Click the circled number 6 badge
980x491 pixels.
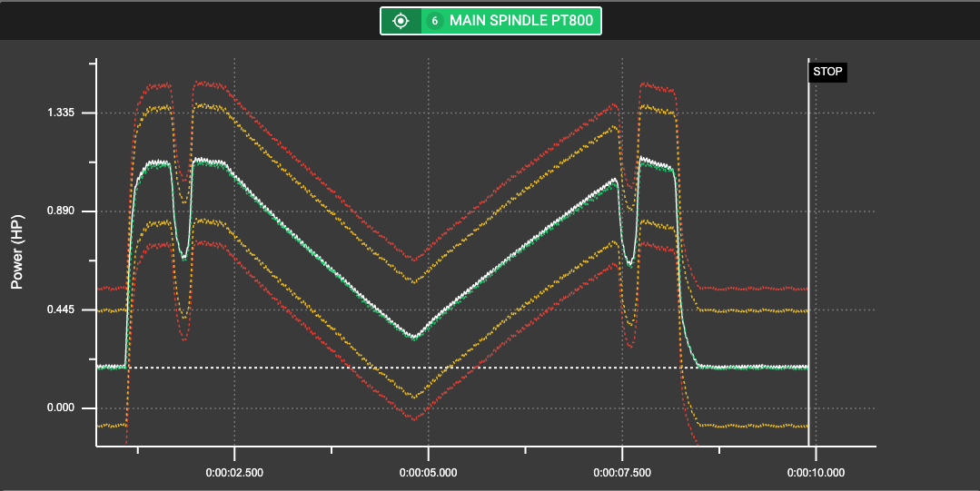434,21
